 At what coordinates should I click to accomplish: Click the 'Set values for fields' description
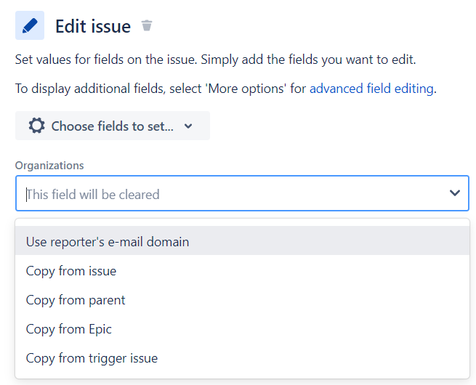[215, 60]
